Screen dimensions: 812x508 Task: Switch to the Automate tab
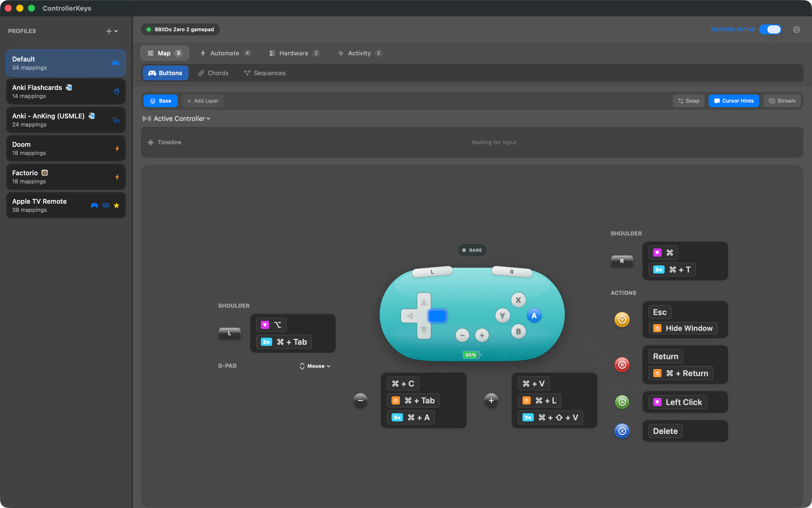point(226,53)
